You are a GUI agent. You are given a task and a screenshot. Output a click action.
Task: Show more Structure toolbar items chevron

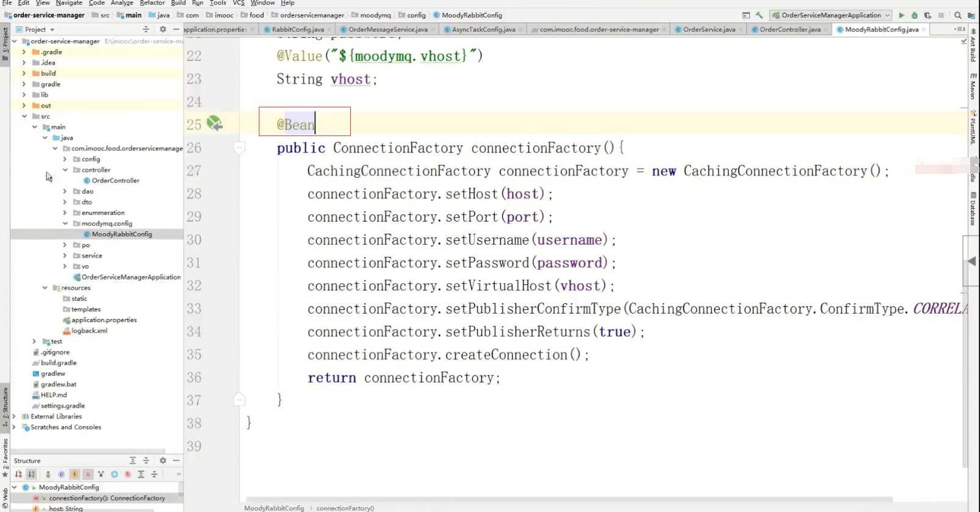(179, 474)
